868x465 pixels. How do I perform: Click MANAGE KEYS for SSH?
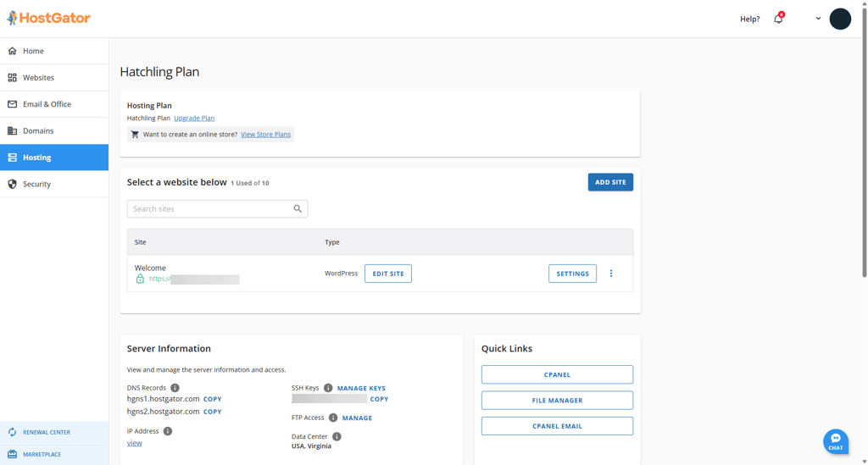tap(361, 388)
